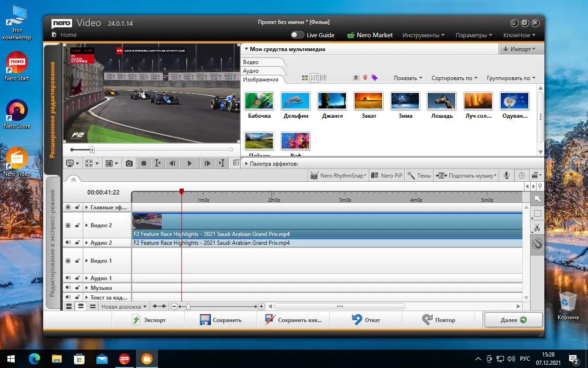Viewport: 588px width, 368px height.
Task: Open Nero PiP effect tool
Action: (386, 175)
